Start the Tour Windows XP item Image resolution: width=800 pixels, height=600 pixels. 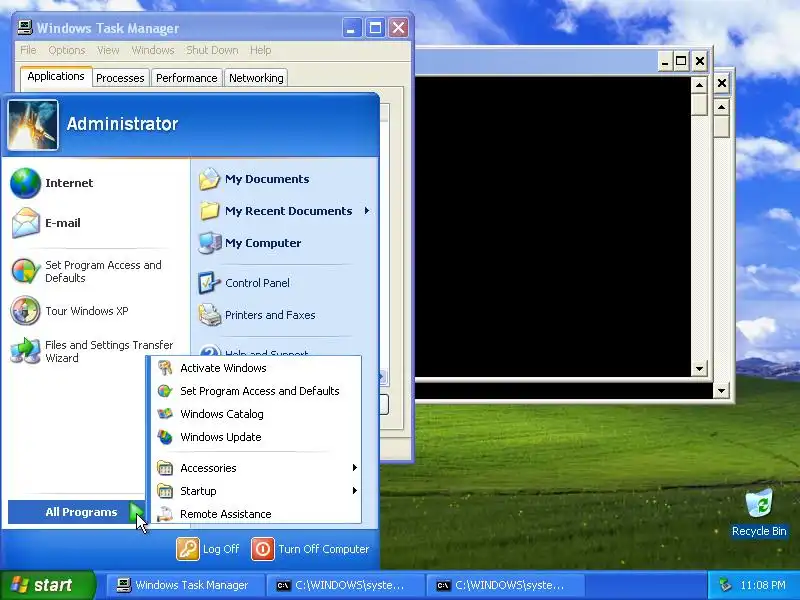click(95, 311)
